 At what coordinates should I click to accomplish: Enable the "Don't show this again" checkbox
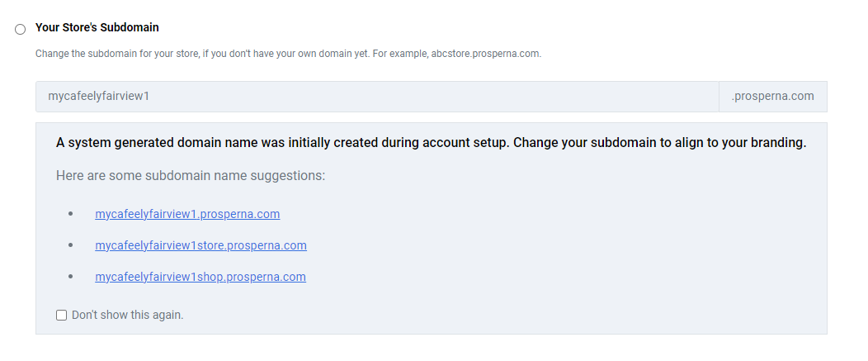[x=61, y=315]
